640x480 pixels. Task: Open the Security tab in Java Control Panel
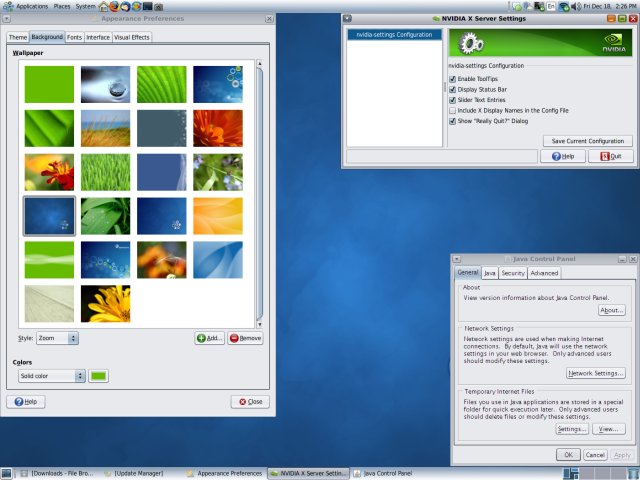pyautogui.click(x=513, y=273)
